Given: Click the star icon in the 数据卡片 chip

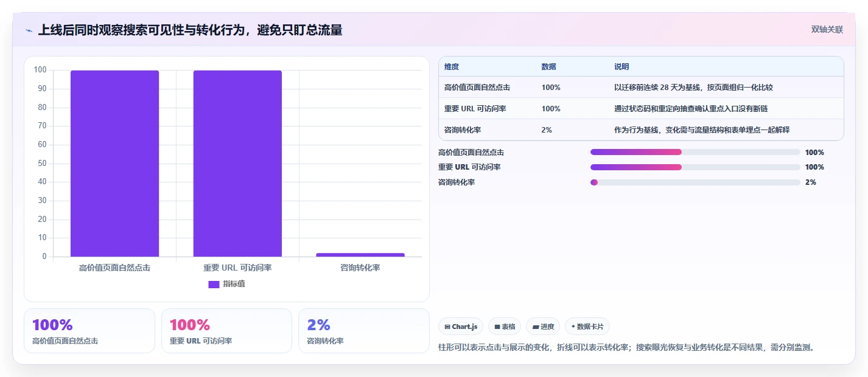Looking at the screenshot, I should [573, 327].
